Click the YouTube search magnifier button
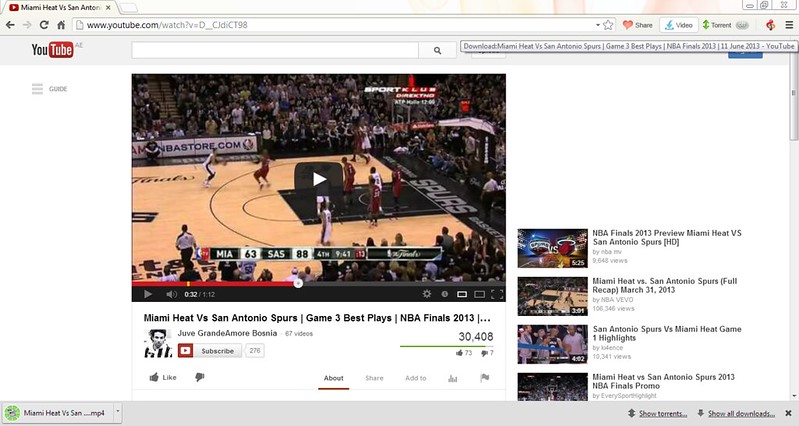 [437, 50]
